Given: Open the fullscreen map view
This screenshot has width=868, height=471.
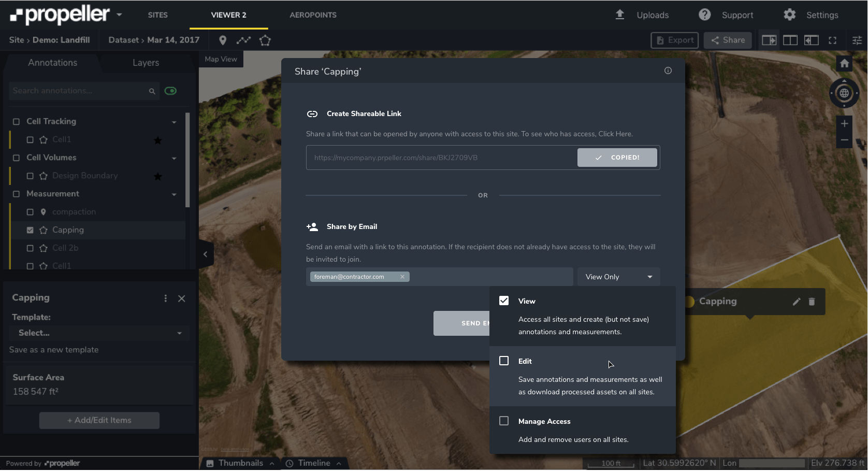Looking at the screenshot, I should pyautogui.click(x=832, y=40).
